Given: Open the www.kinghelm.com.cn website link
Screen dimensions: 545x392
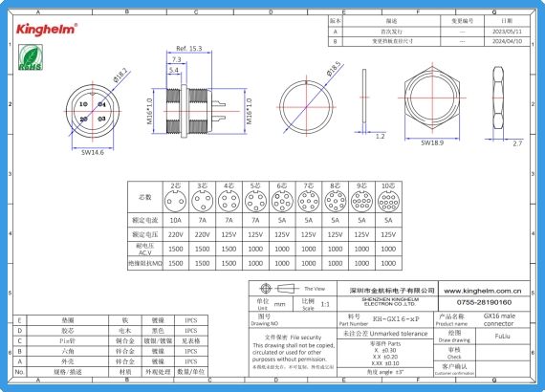Looking at the screenshot, I should pos(483,291).
